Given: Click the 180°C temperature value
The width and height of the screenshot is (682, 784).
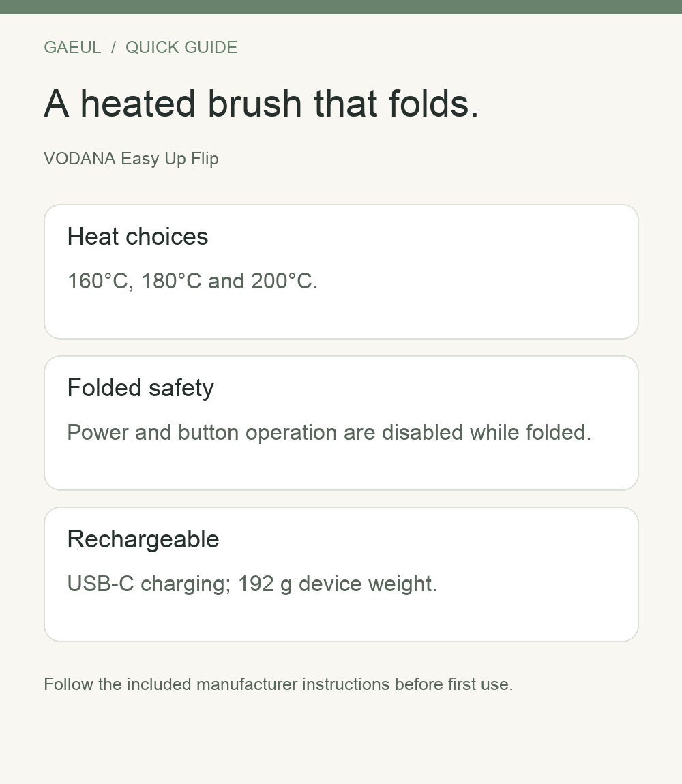Looking at the screenshot, I should pyautogui.click(x=171, y=281).
